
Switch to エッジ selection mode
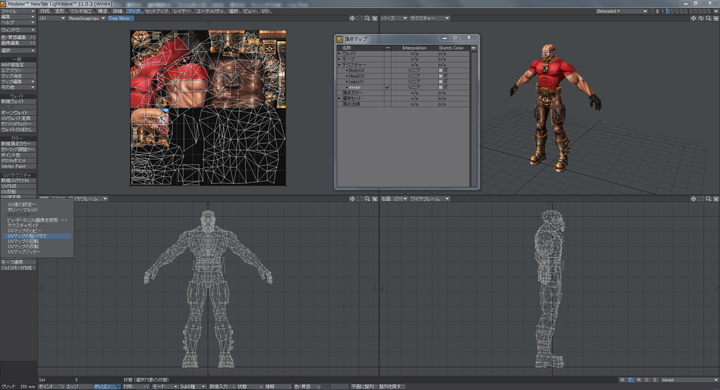click(x=78, y=387)
